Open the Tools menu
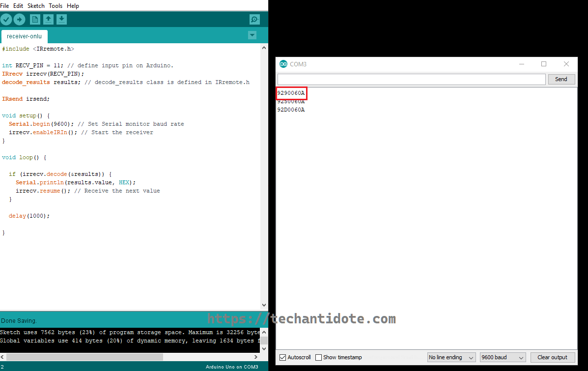The width and height of the screenshot is (588, 371). [x=55, y=5]
